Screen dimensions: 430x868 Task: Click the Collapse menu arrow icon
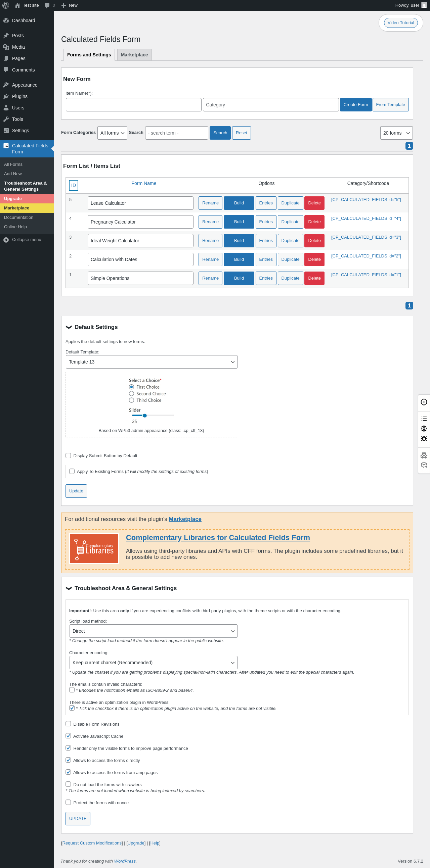(x=6, y=240)
